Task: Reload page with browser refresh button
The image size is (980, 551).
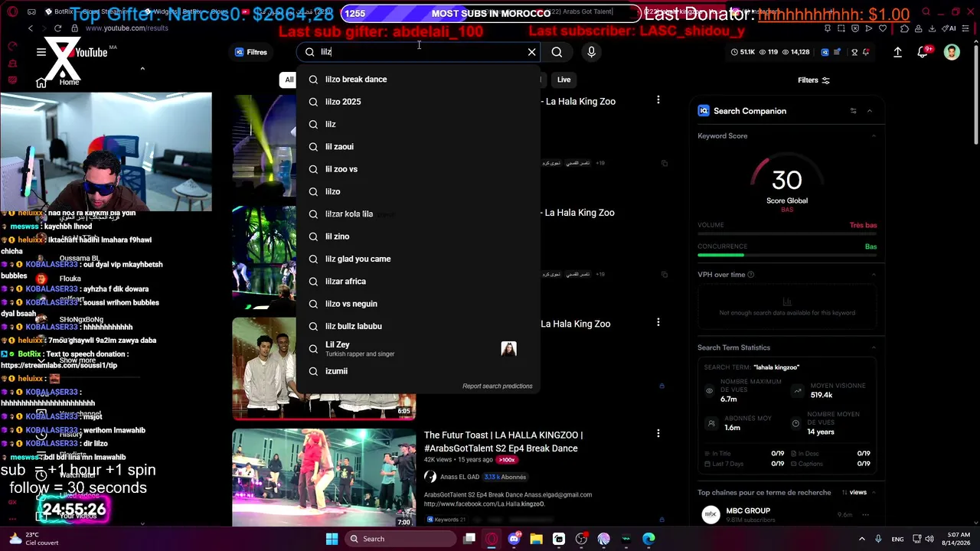Action: (x=57, y=28)
